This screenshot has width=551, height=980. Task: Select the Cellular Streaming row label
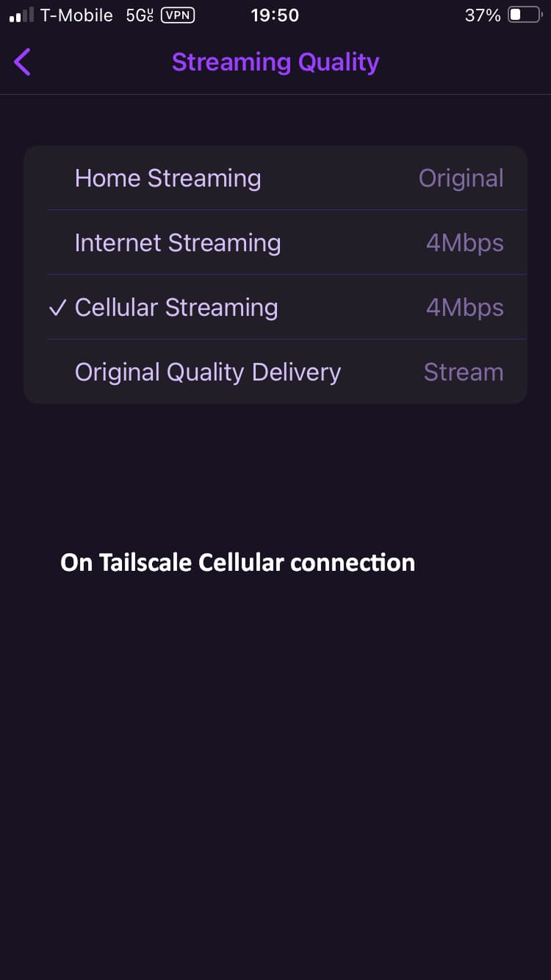pos(176,308)
